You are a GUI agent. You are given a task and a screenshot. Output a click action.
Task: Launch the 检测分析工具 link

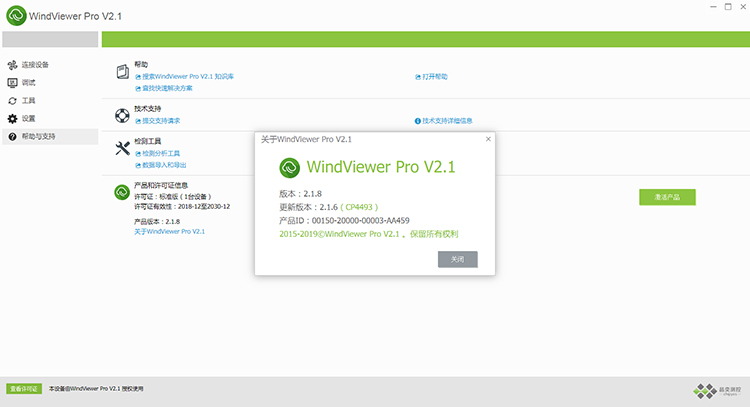157,154
